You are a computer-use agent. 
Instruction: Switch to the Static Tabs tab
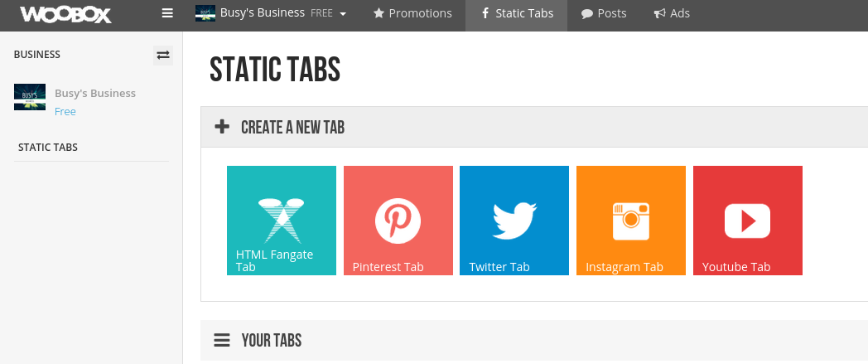pyautogui.click(x=517, y=13)
